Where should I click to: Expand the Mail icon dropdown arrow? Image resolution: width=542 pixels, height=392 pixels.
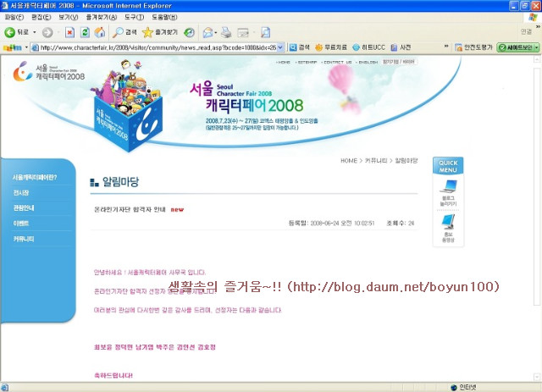216,32
